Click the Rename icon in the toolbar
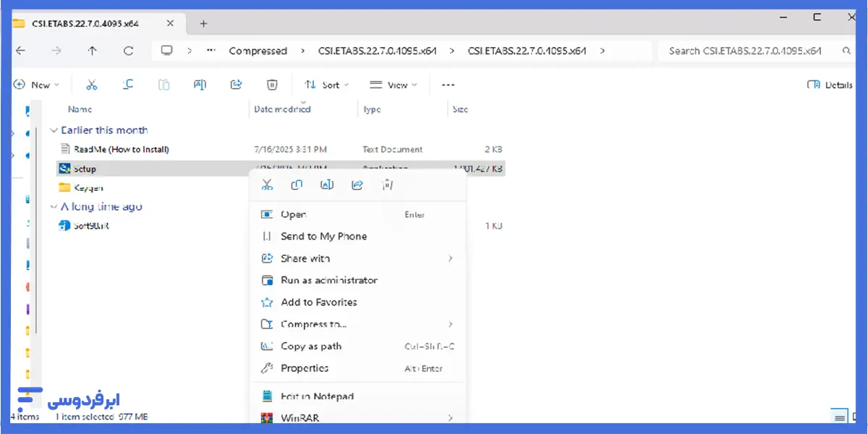 (x=200, y=85)
